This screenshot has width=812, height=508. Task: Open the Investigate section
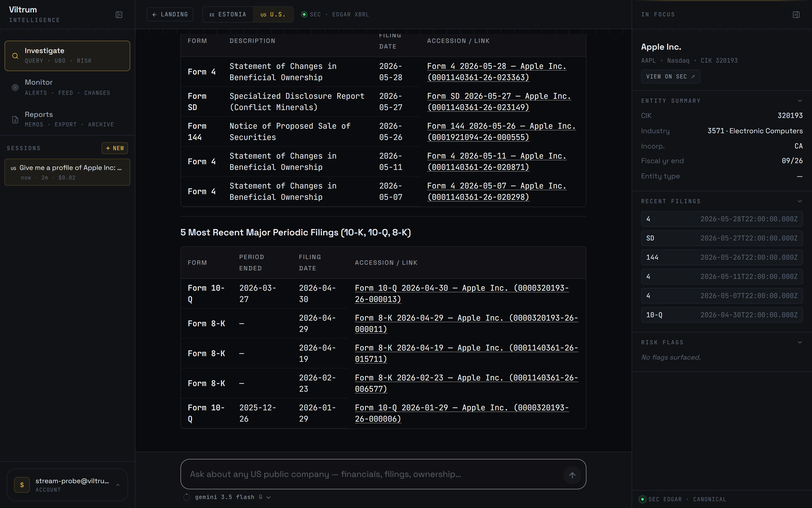[67, 56]
